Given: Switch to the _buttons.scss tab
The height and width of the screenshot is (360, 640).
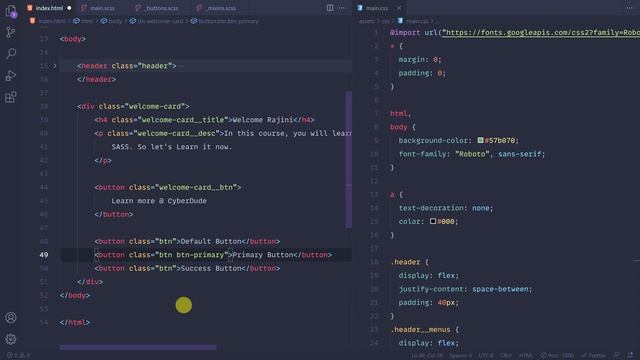Looking at the screenshot, I should [x=161, y=8].
